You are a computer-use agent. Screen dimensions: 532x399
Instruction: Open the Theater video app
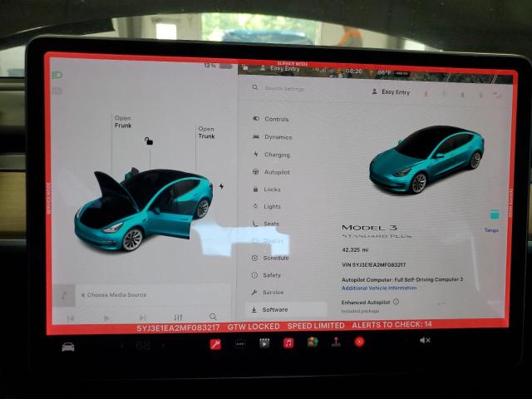pos(264,343)
